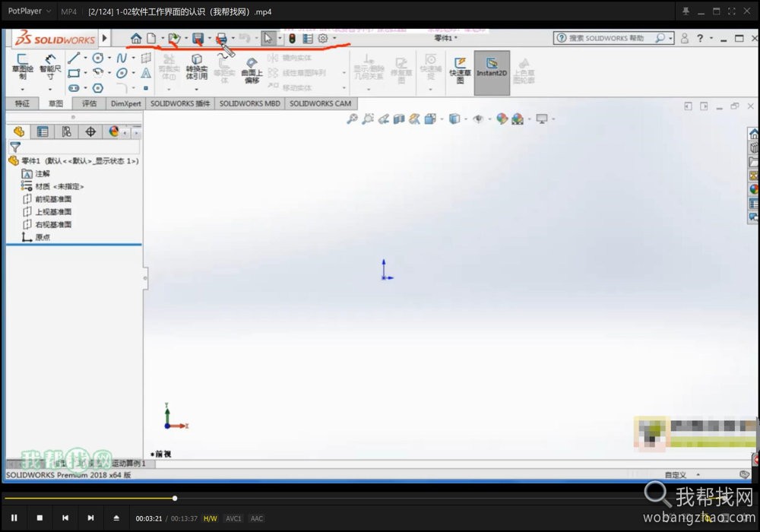Click Zoom to Area magnifier icon

point(368,119)
